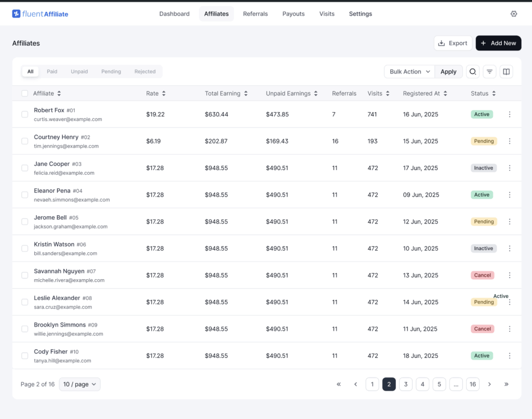532x419 pixels.
Task: Go to the previous page with the left arrow
Action: coord(355,384)
